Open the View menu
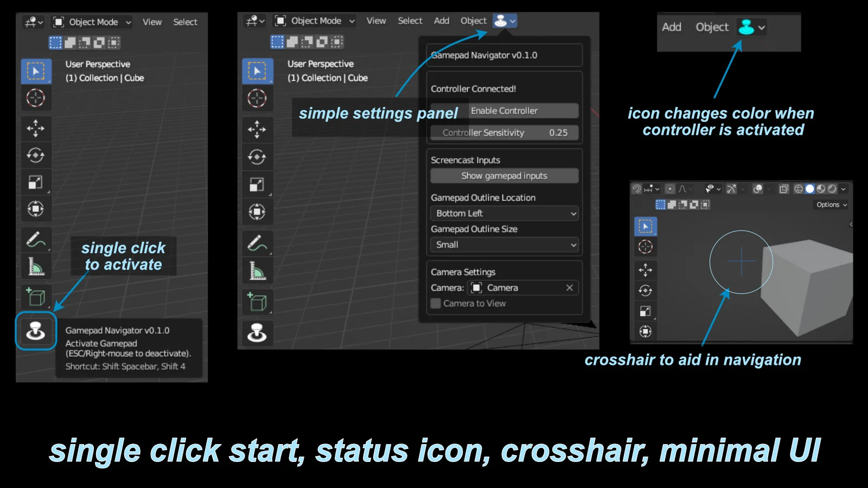Screen dimensions: 868x488 click(375, 21)
